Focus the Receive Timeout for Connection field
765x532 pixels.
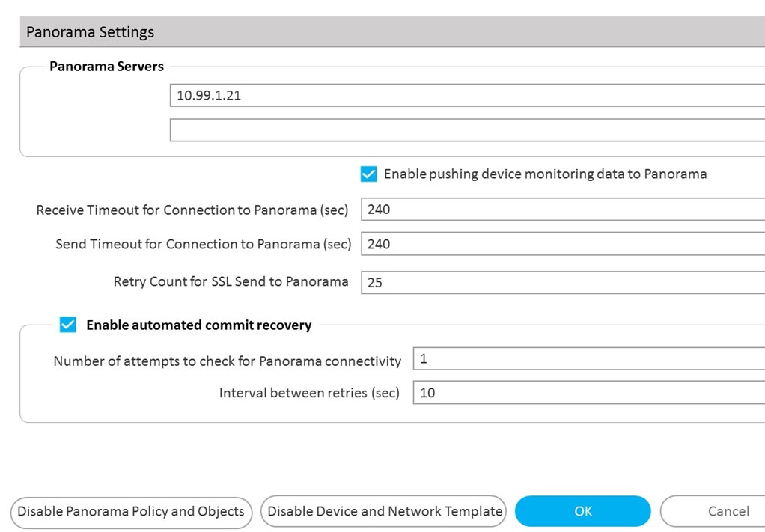coord(563,210)
